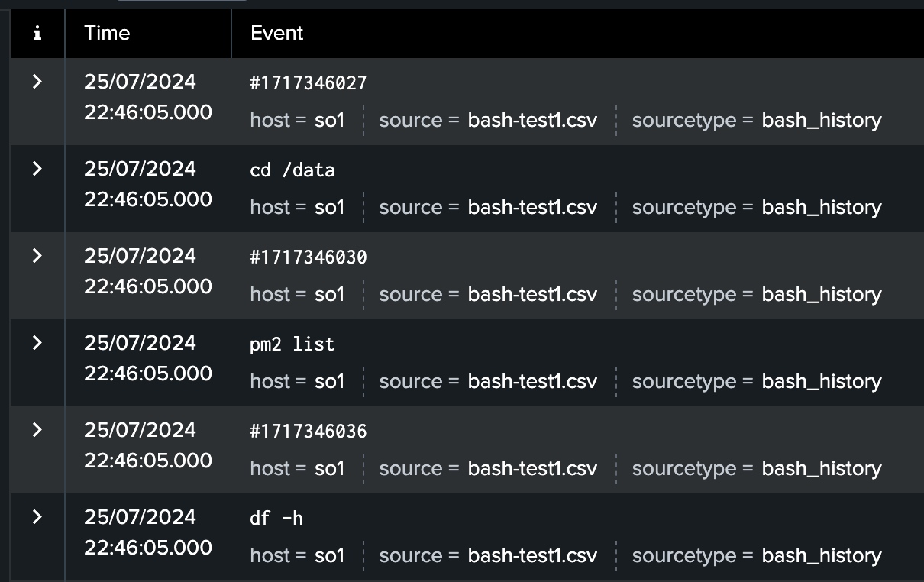
Task: Expand the "pm2 list" event details
Action: tap(37, 342)
